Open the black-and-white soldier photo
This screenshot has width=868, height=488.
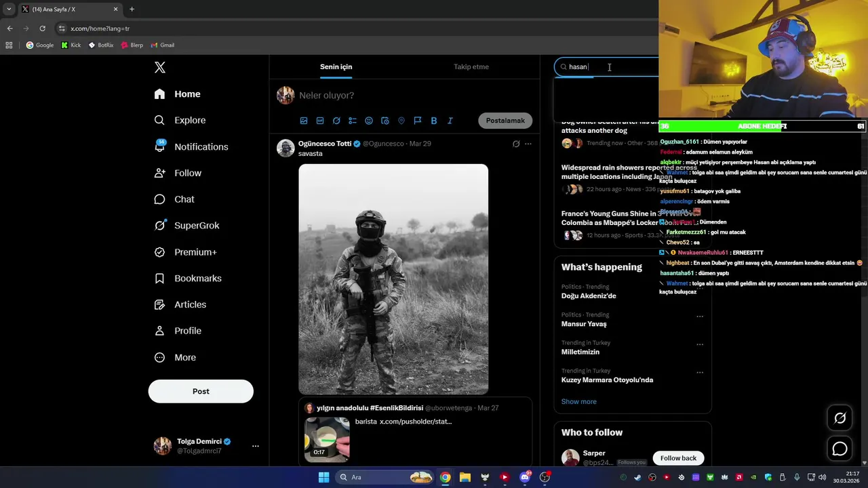point(393,279)
